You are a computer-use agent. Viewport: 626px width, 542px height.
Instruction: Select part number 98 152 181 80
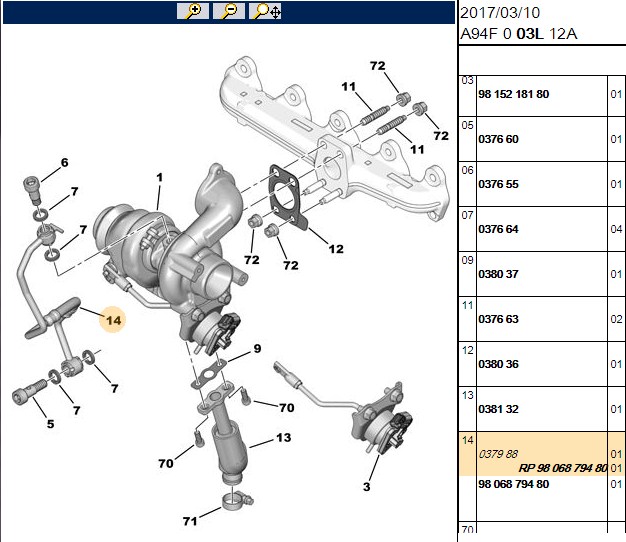pyautogui.click(x=513, y=94)
